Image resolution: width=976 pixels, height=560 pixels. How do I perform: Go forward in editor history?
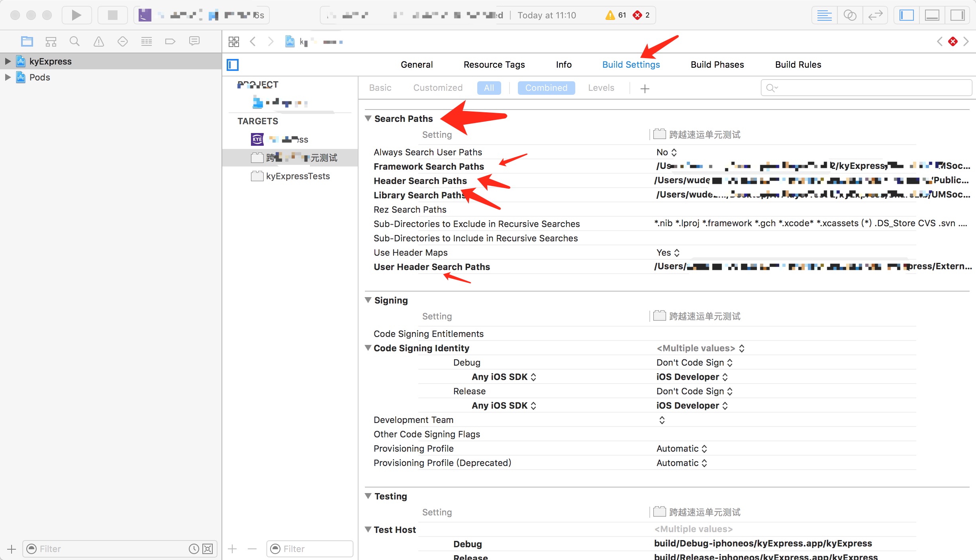(270, 41)
